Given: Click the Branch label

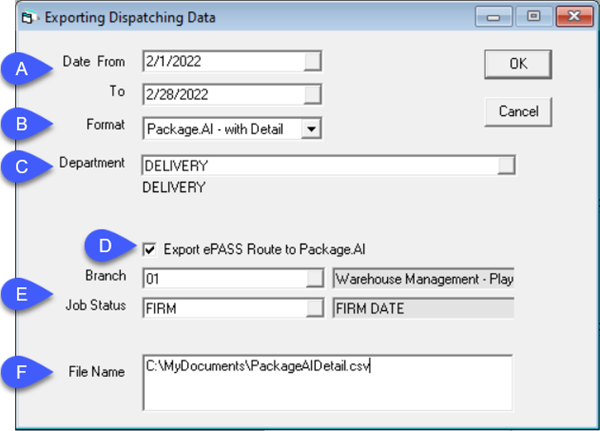Looking at the screenshot, I should click(x=106, y=276).
